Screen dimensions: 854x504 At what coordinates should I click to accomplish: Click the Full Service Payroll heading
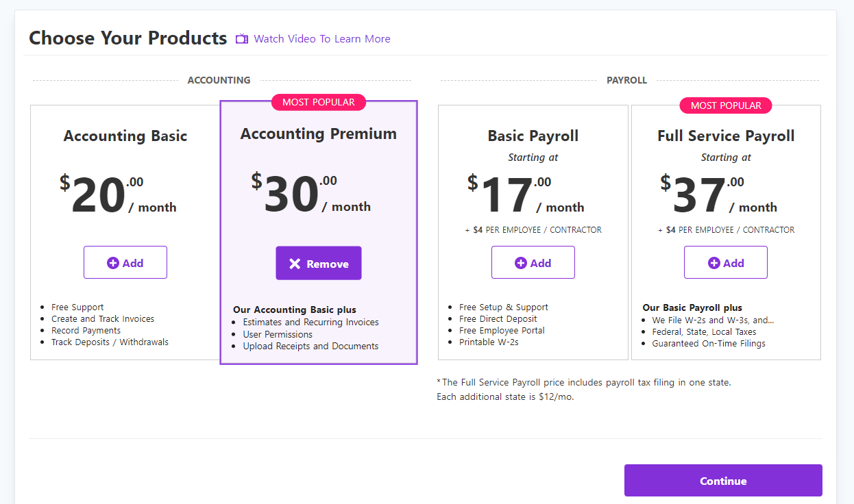tap(726, 136)
